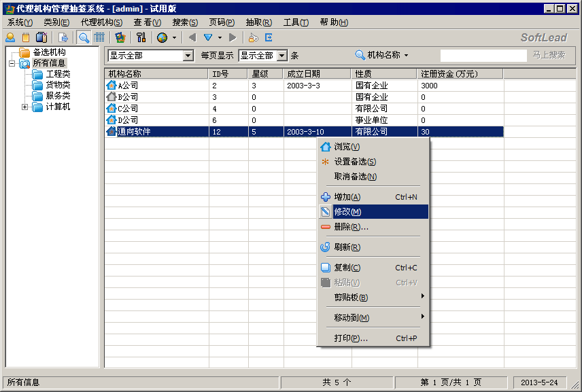
Task: Click the orange notepad toolbar icon
Action: pyautogui.click(x=26, y=37)
